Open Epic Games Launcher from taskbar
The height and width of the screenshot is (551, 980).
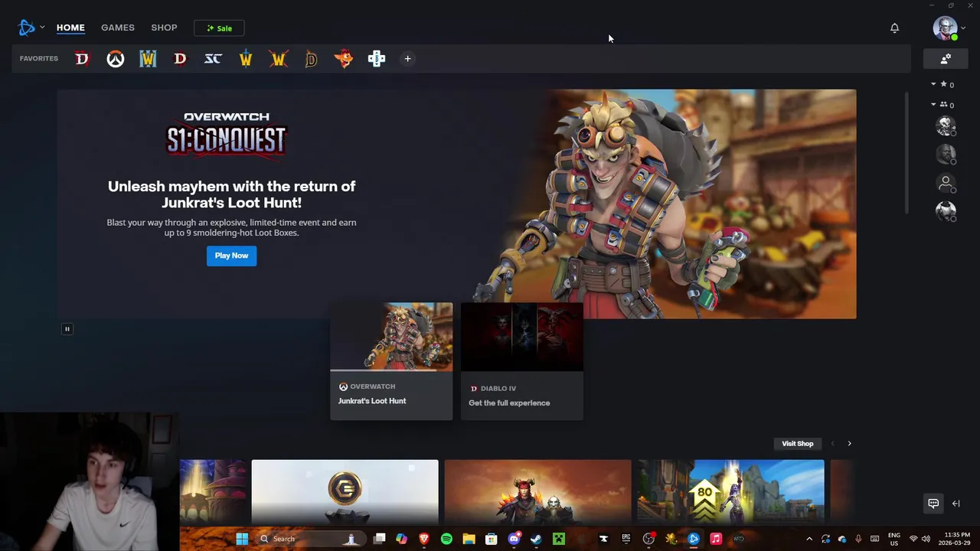pyautogui.click(x=626, y=539)
